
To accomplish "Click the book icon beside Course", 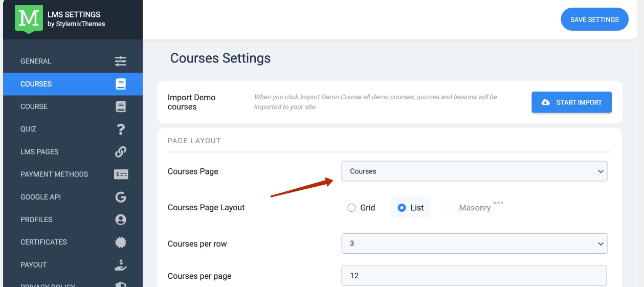I will coord(121,106).
